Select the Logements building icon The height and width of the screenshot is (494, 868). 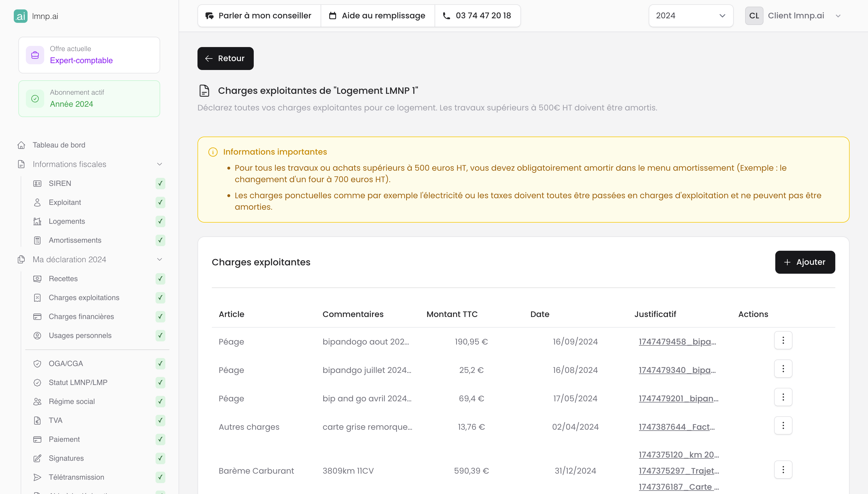(x=38, y=221)
